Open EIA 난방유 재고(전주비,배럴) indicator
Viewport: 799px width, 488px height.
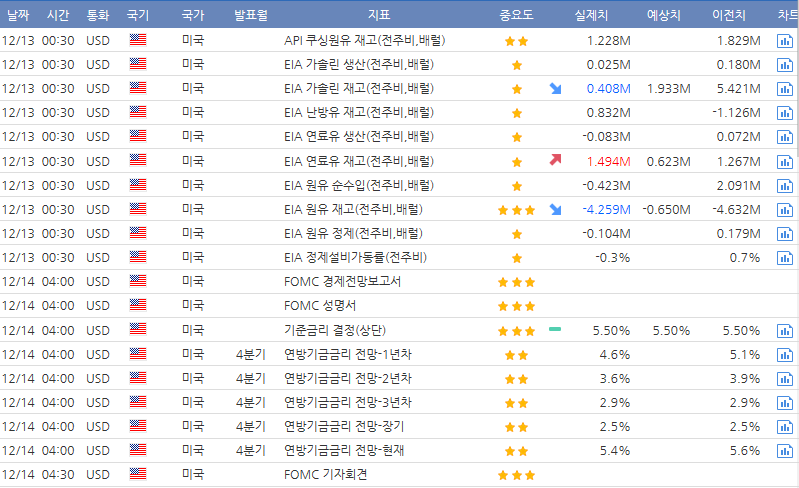click(x=359, y=113)
